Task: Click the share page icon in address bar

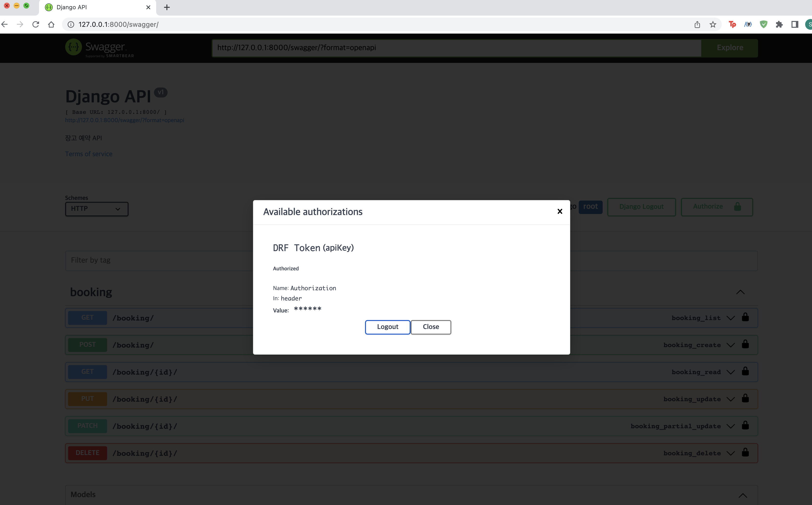Action: pos(697,24)
